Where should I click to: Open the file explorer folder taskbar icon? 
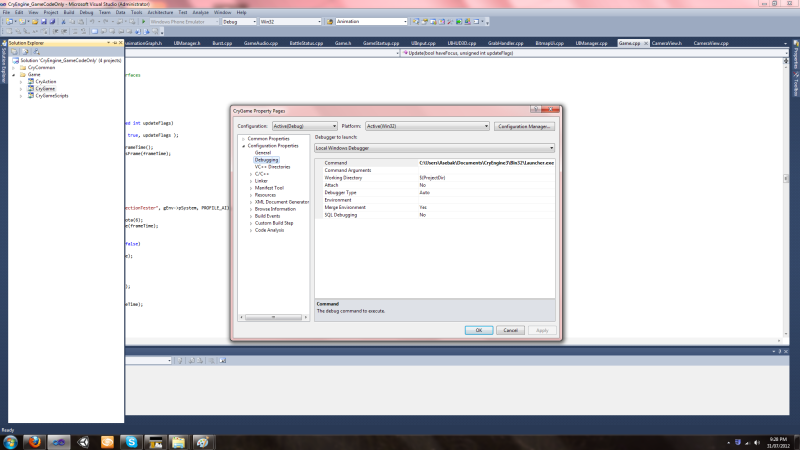pos(179,442)
